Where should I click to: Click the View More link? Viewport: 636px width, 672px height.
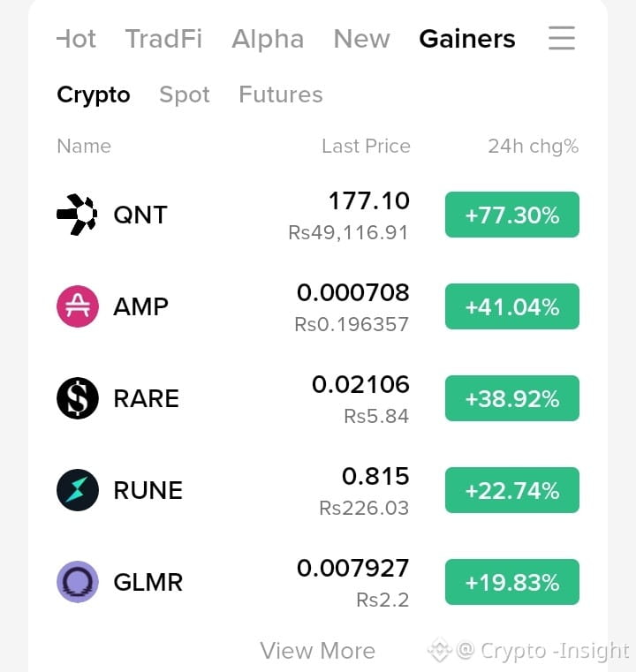pyautogui.click(x=318, y=651)
